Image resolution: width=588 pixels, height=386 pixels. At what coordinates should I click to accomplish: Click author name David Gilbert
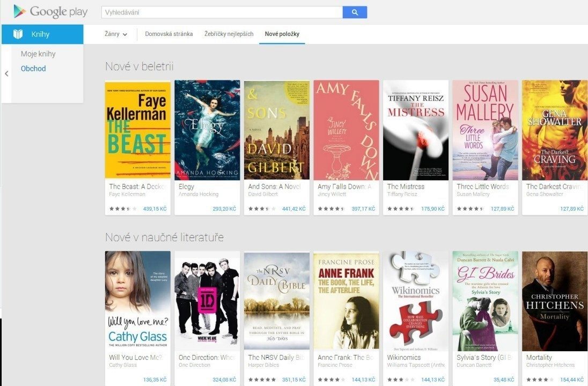[x=263, y=194]
